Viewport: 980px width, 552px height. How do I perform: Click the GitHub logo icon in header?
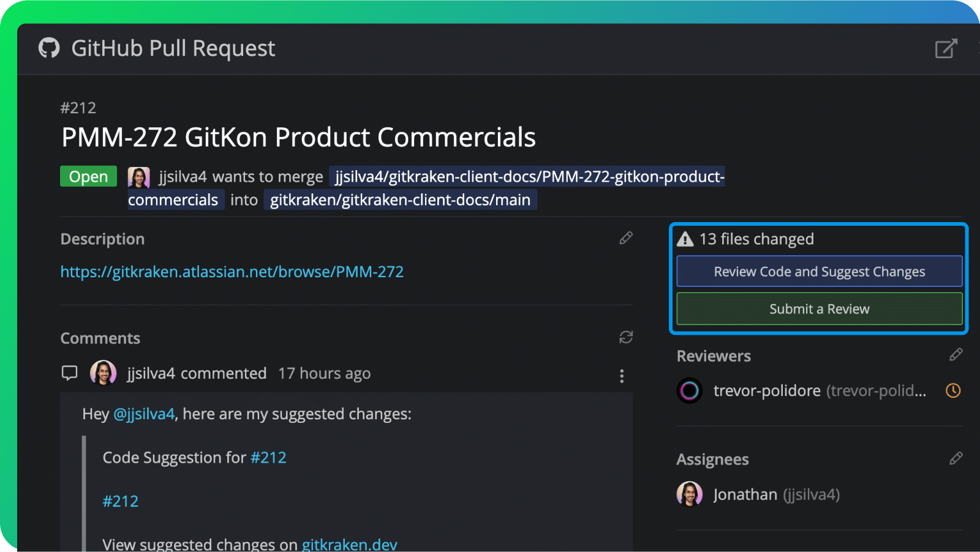tap(49, 48)
